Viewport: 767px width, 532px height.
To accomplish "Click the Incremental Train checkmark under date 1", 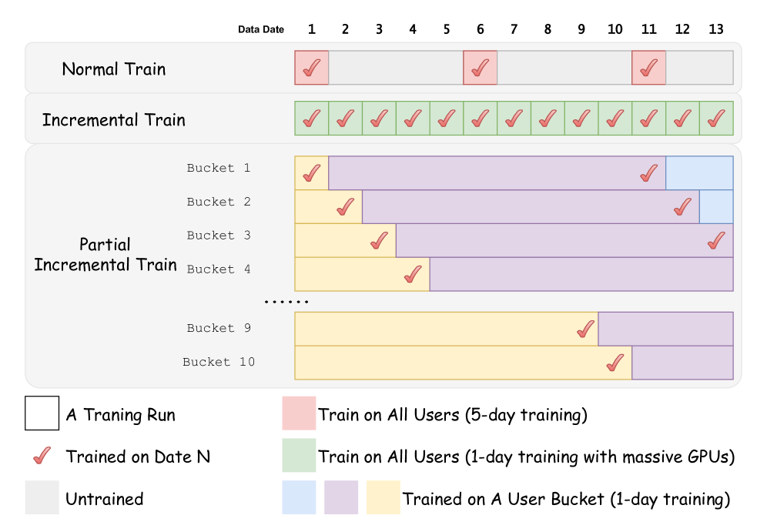I will click(x=311, y=119).
